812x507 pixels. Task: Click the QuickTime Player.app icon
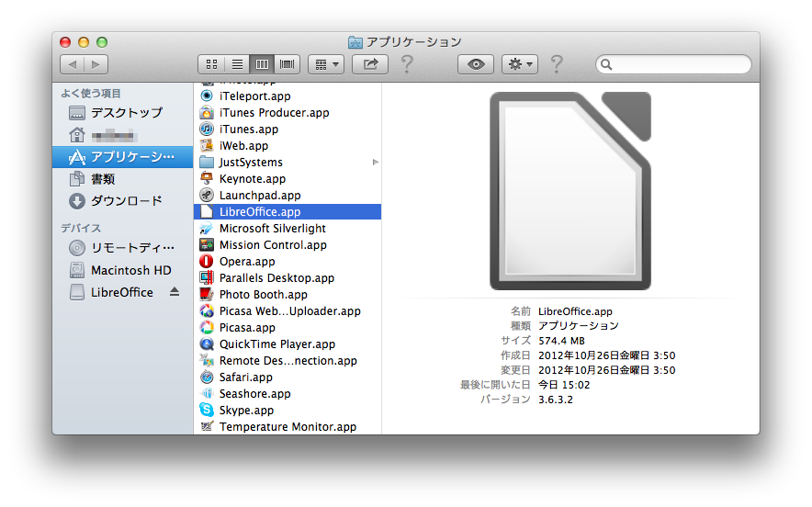coord(207,344)
